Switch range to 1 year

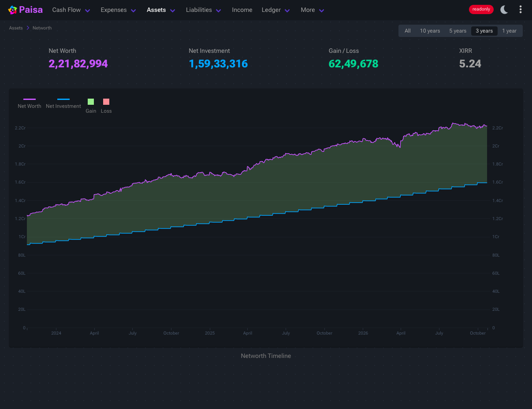click(x=510, y=31)
